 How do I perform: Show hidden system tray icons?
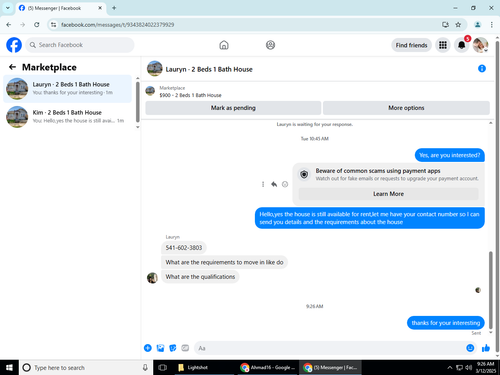[450, 367]
